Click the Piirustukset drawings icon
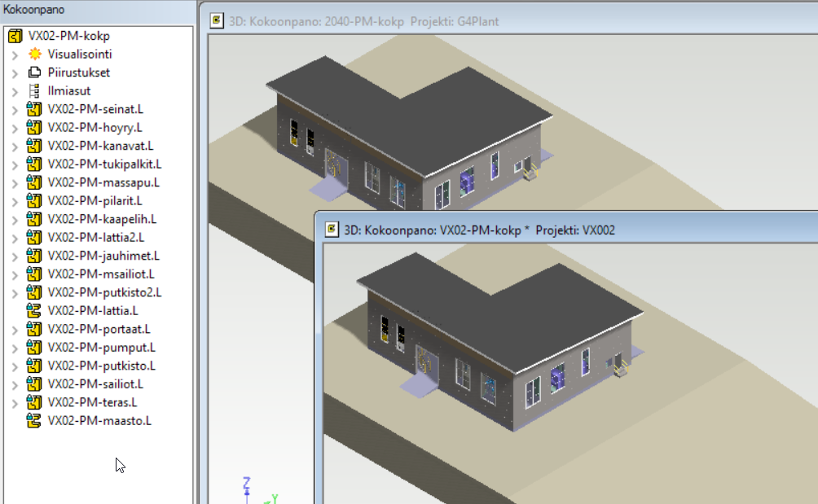 (34, 72)
